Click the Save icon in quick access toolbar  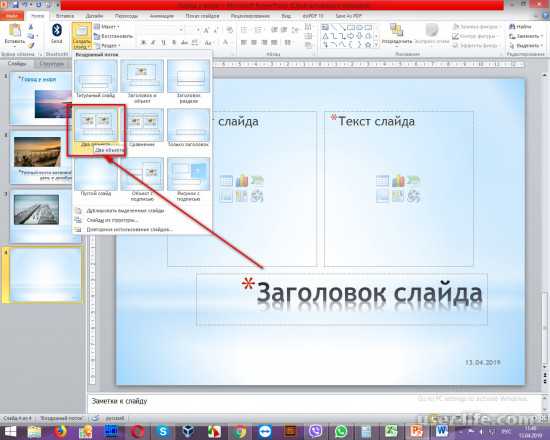[x=15, y=5]
